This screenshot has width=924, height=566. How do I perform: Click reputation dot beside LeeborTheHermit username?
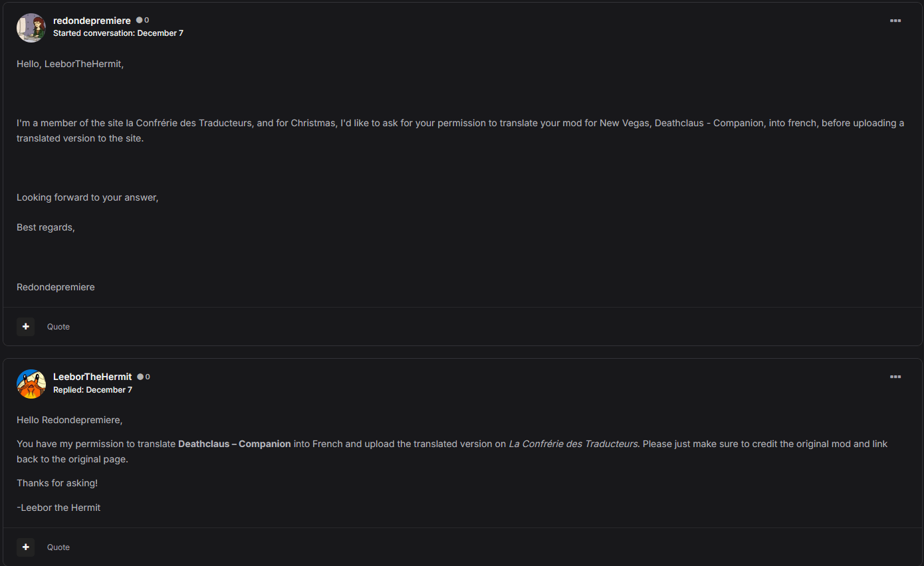pos(140,377)
